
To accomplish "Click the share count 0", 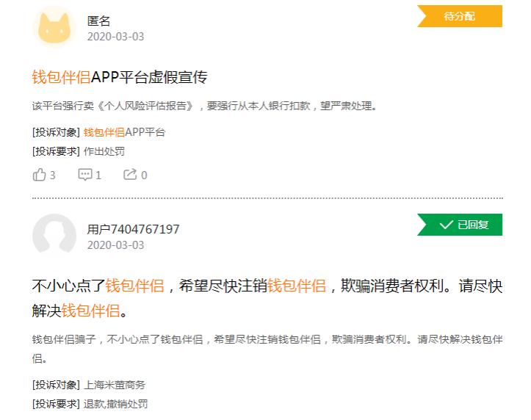I will [x=144, y=175].
